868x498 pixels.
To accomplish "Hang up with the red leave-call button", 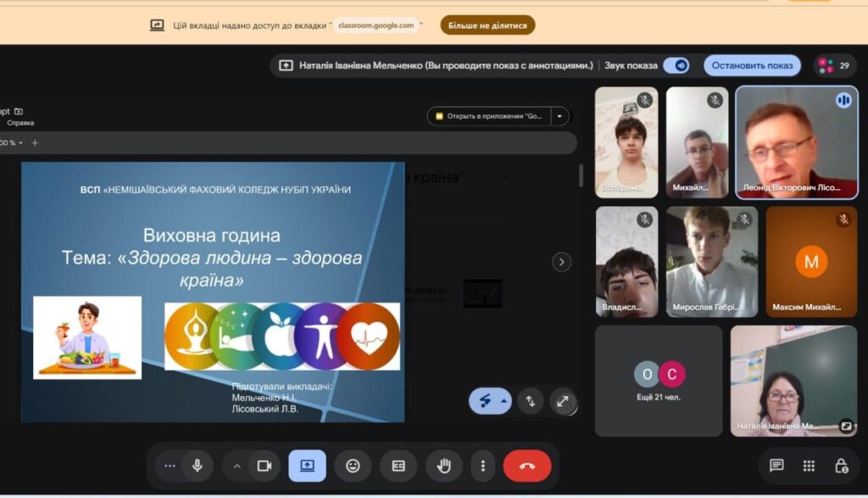I will pos(527,466).
